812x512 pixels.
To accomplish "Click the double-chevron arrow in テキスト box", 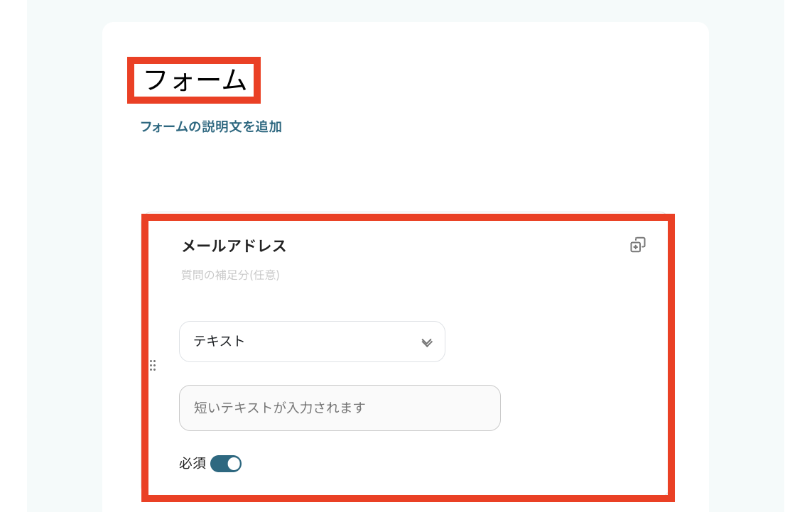I will click(x=427, y=342).
